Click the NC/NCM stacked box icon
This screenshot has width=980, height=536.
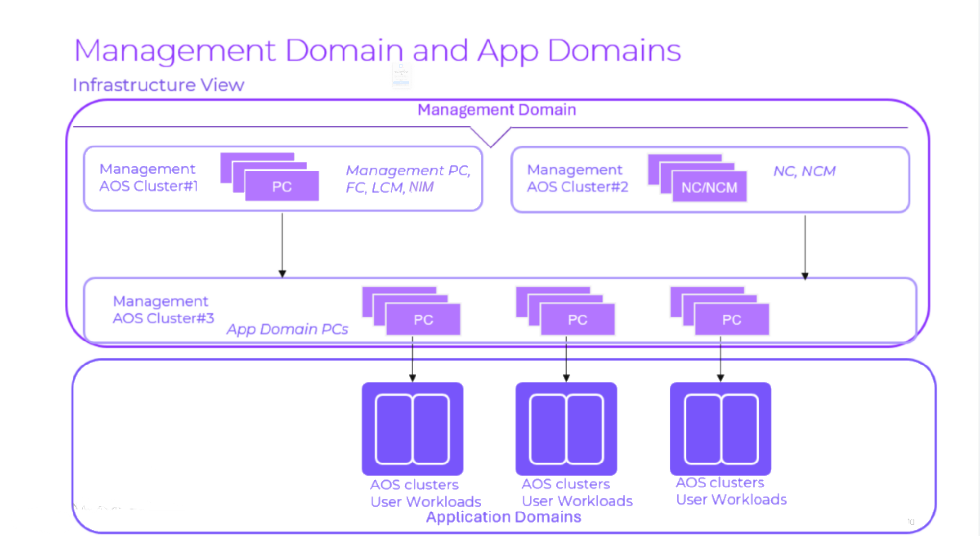click(x=709, y=187)
